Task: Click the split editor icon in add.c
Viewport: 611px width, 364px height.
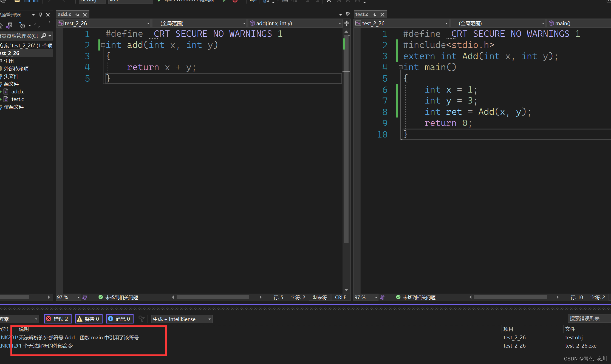Action: 347,23
